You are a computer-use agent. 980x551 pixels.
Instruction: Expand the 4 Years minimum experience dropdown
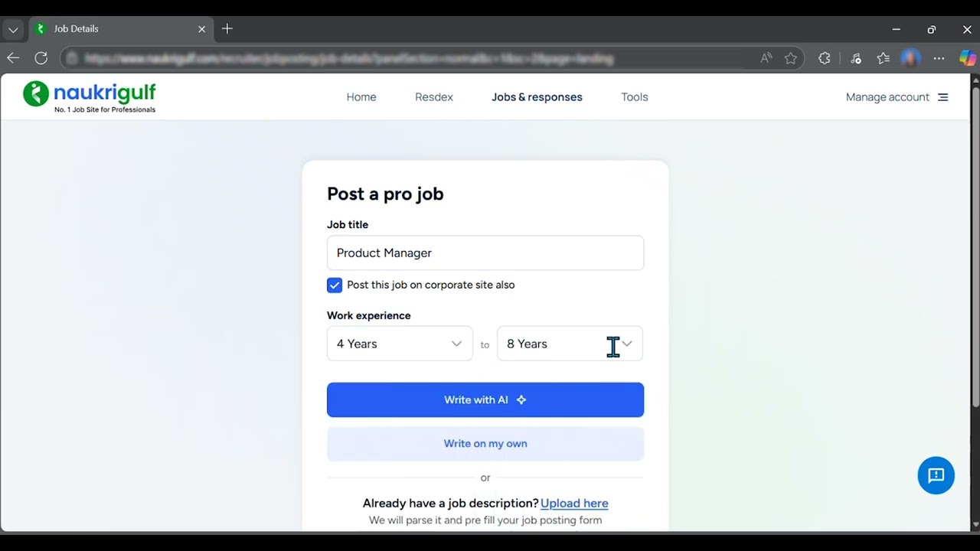[400, 344]
